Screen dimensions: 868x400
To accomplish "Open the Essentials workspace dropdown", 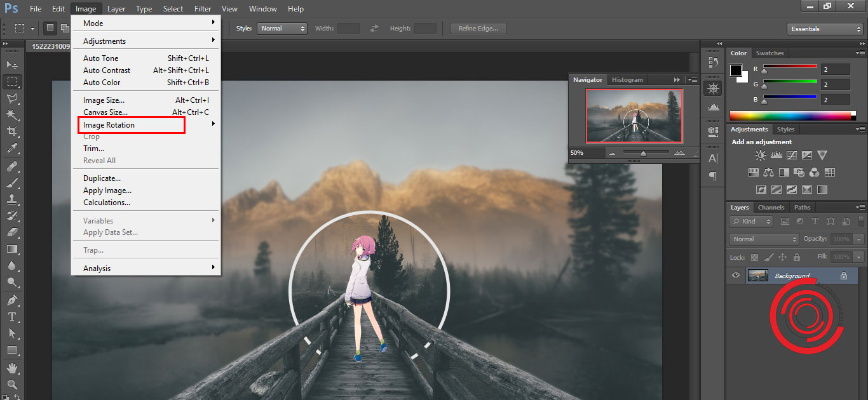I will tap(824, 29).
